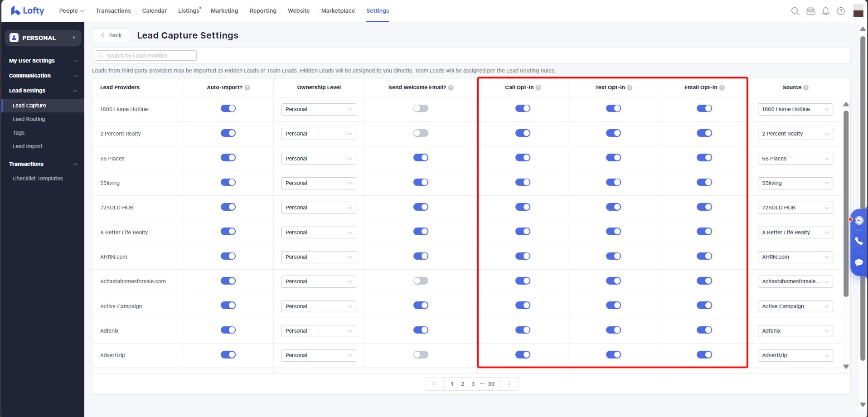The height and width of the screenshot is (417, 868).
Task: Open Marketplace tab
Action: click(x=338, y=11)
